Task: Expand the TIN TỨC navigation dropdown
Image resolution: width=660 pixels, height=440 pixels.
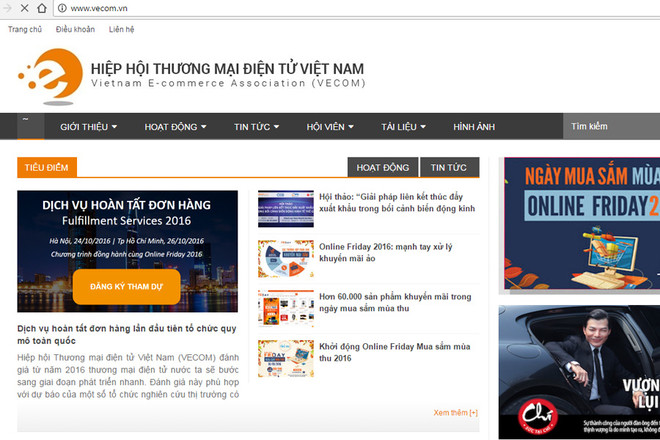Action: click(x=256, y=127)
